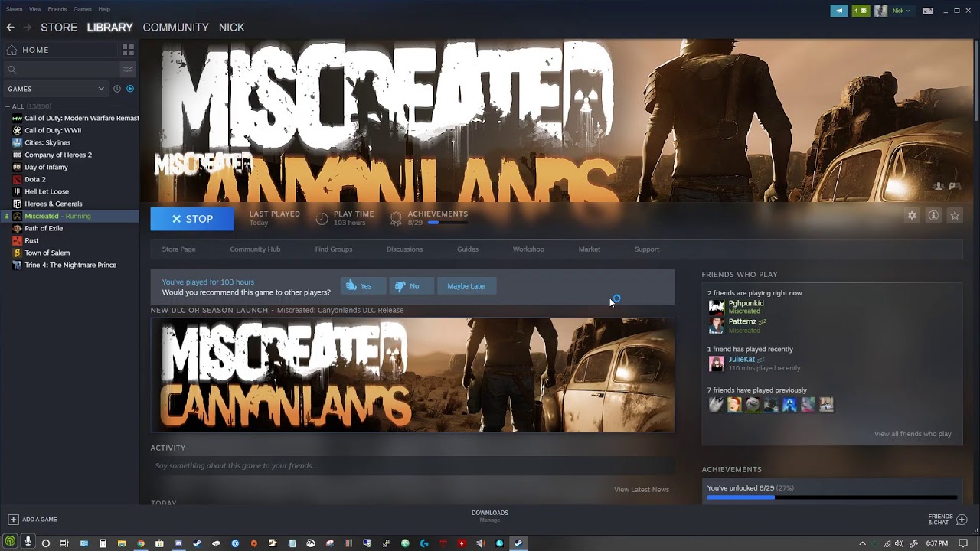Go to the STORE tab

[59, 28]
